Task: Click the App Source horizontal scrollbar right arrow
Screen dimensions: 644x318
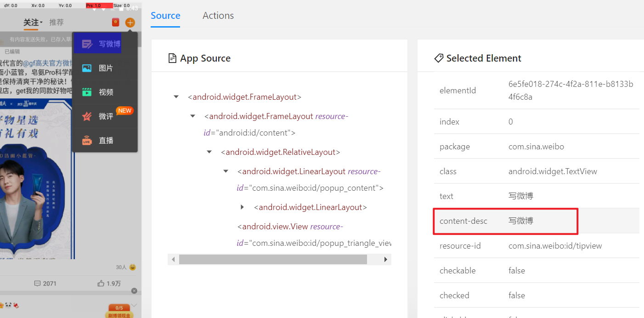Action: [x=386, y=260]
